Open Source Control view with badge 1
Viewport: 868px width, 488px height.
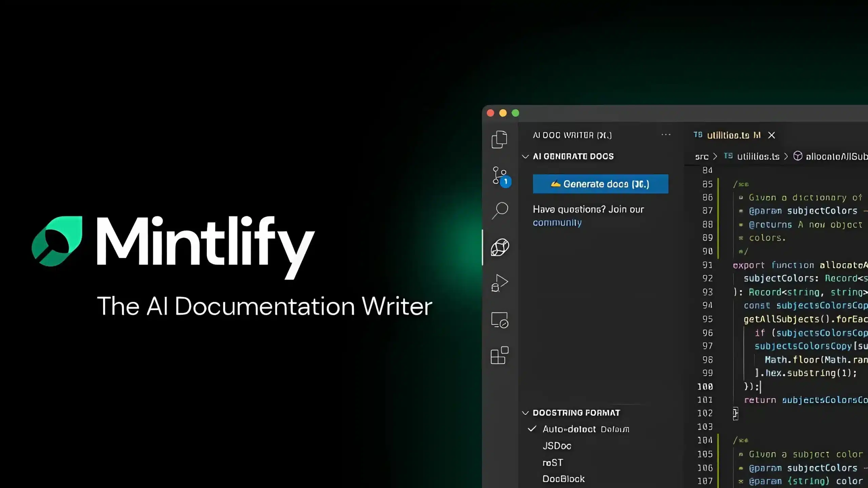(x=501, y=177)
